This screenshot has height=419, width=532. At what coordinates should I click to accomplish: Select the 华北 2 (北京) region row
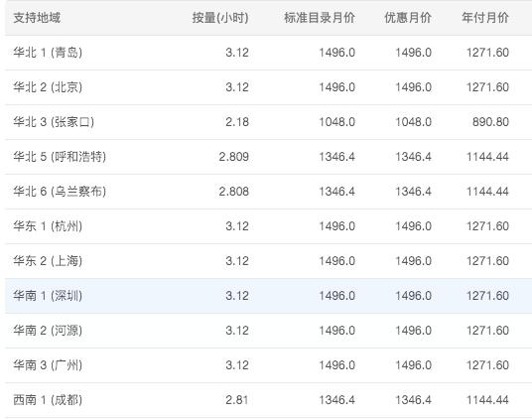point(268,87)
